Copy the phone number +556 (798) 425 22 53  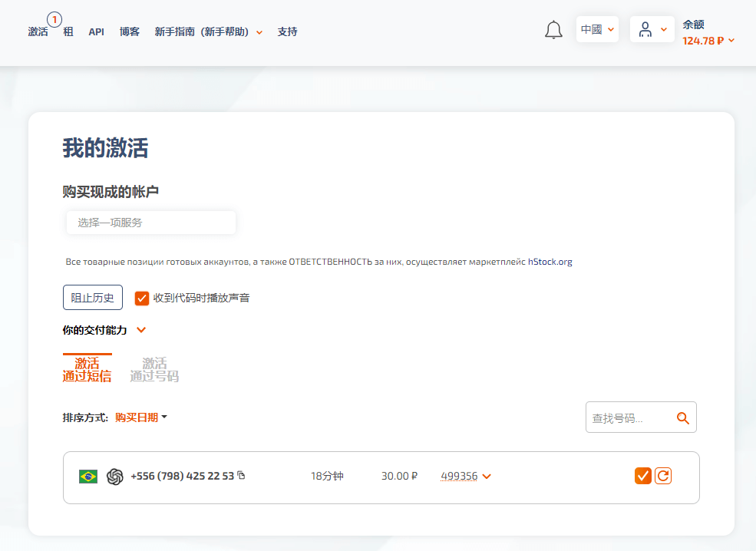click(x=240, y=476)
